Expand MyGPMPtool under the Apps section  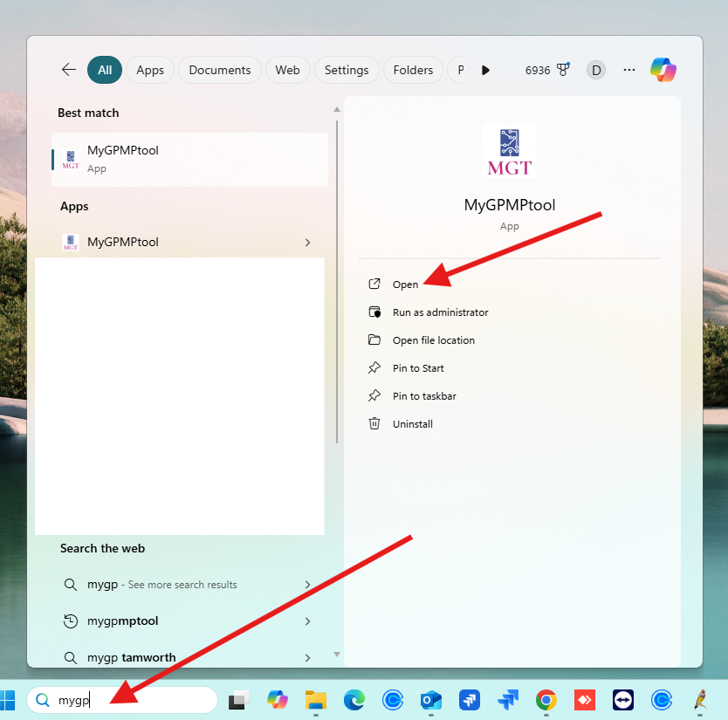click(x=307, y=243)
